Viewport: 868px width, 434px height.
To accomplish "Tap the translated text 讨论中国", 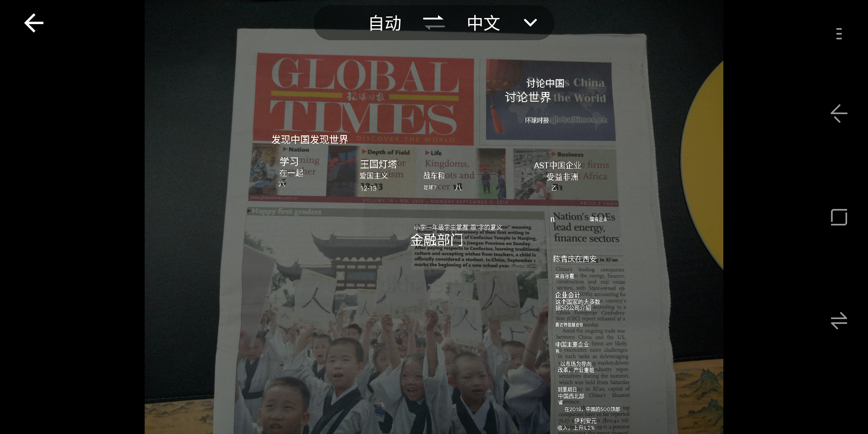I will click(545, 83).
